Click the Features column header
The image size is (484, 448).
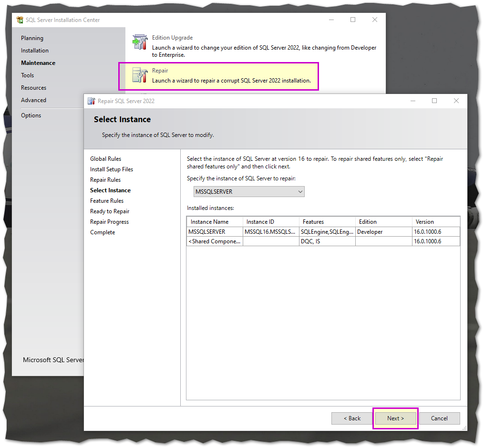click(x=327, y=222)
